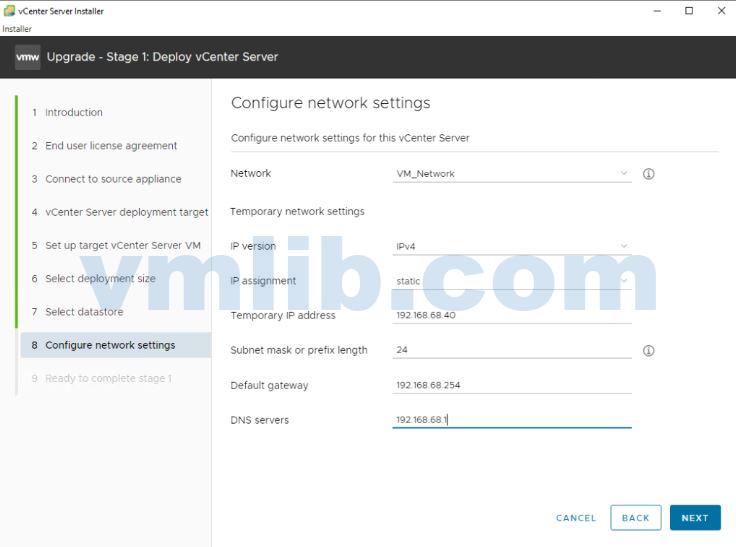736x547 pixels.
Task: Click the NEXT button
Action: [x=695, y=518]
